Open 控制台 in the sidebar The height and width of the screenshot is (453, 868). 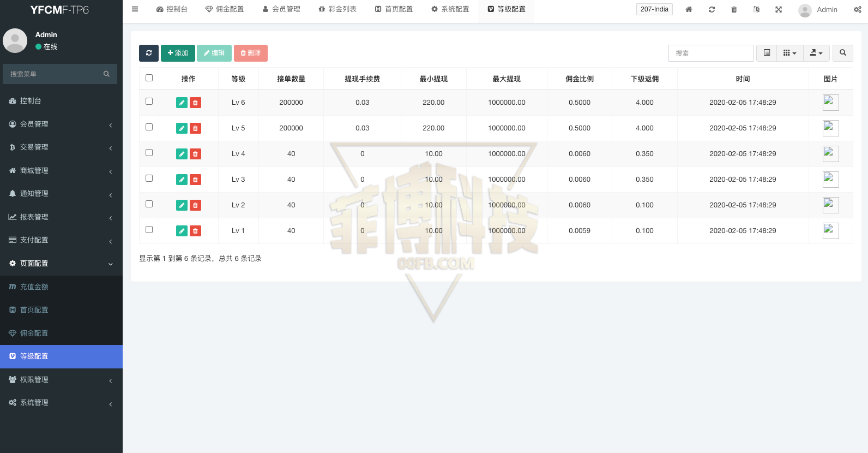[x=61, y=101]
